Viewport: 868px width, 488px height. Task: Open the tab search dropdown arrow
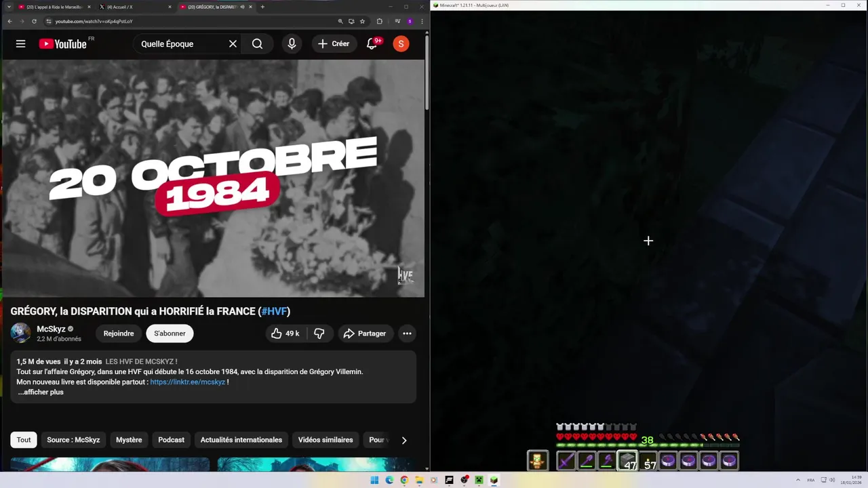[9, 7]
